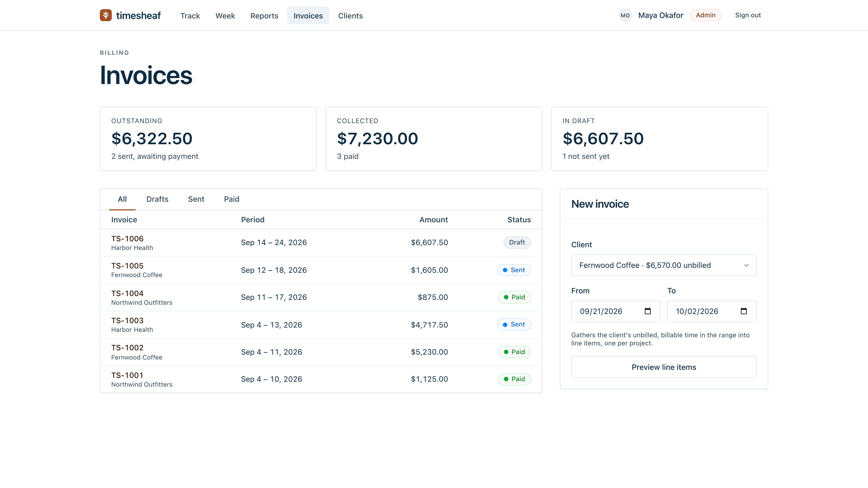Image resolution: width=868 pixels, height=488 pixels.
Task: Open calendar picker in To date field
Action: pos(743,311)
